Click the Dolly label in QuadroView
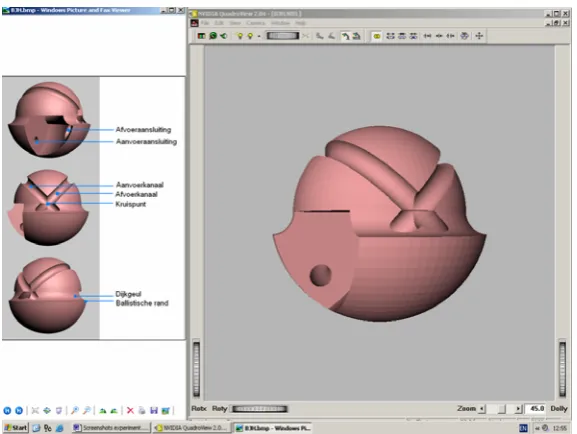Image resolution: width=577 pixels, height=434 pixels. click(x=559, y=409)
